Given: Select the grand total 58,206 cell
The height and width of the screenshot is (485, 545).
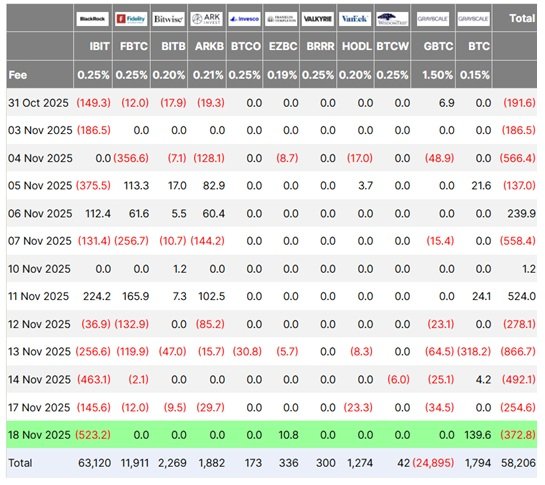Looking at the screenshot, I should coord(518,463).
